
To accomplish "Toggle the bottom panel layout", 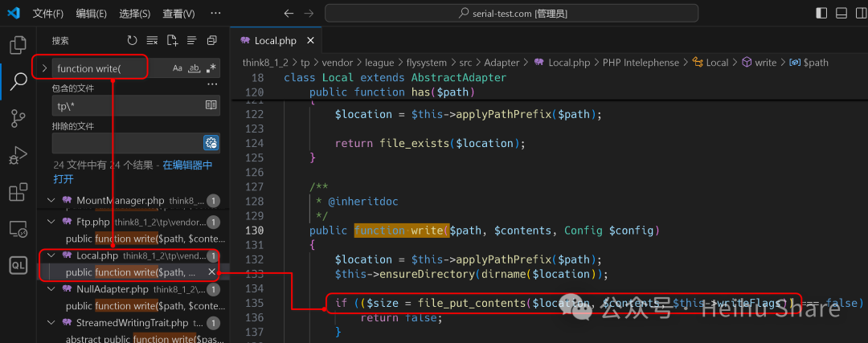I will [x=841, y=14].
